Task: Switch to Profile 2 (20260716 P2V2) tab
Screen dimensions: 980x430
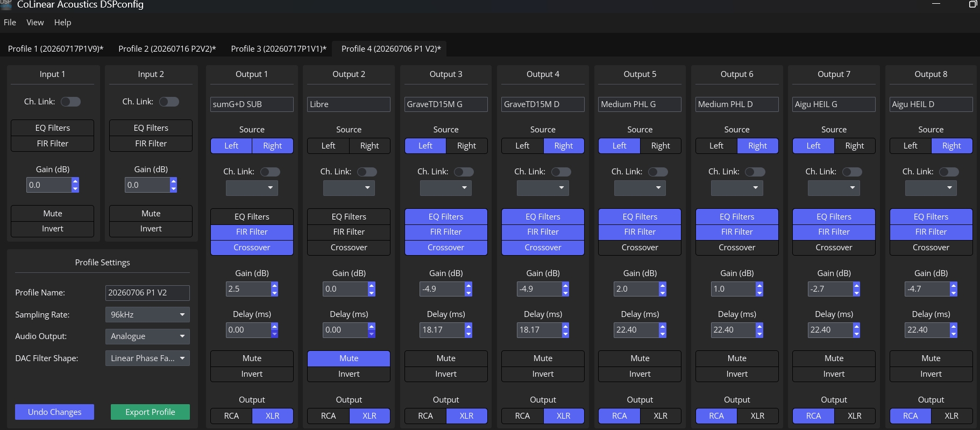Action: (167, 49)
